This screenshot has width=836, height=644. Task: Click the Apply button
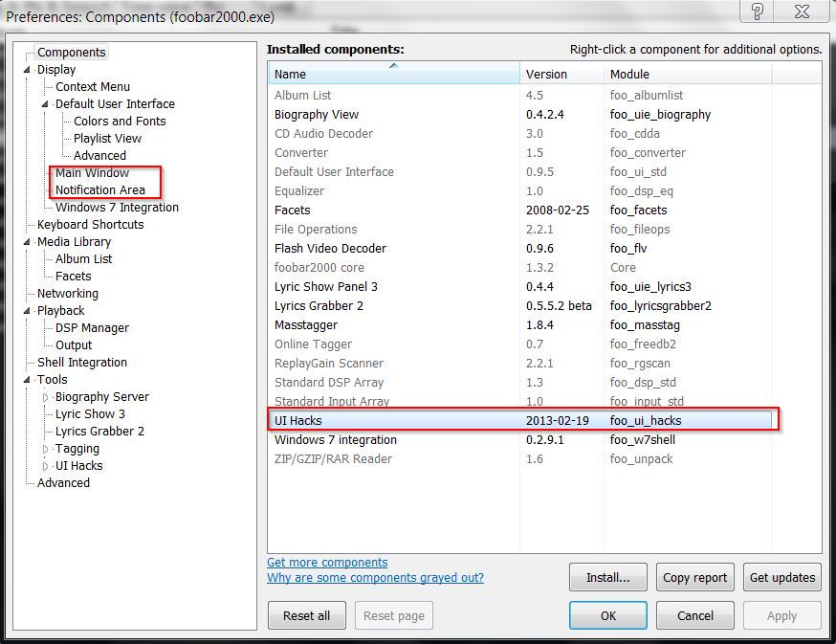click(x=782, y=615)
